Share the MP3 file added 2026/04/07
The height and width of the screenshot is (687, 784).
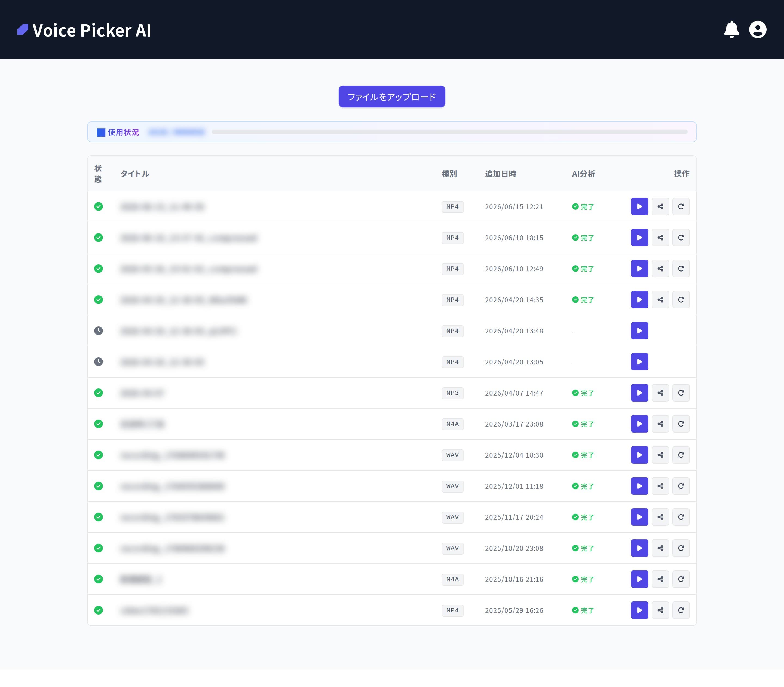pos(660,393)
